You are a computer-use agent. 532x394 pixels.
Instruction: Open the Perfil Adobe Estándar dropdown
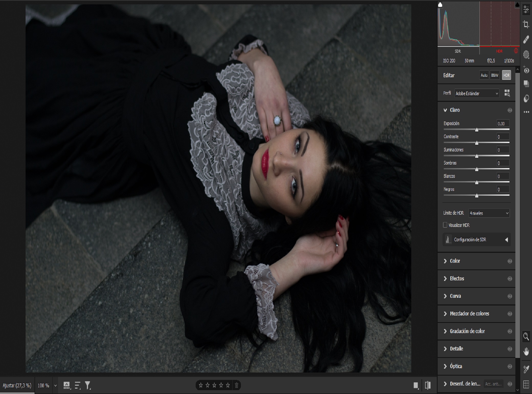[477, 93]
